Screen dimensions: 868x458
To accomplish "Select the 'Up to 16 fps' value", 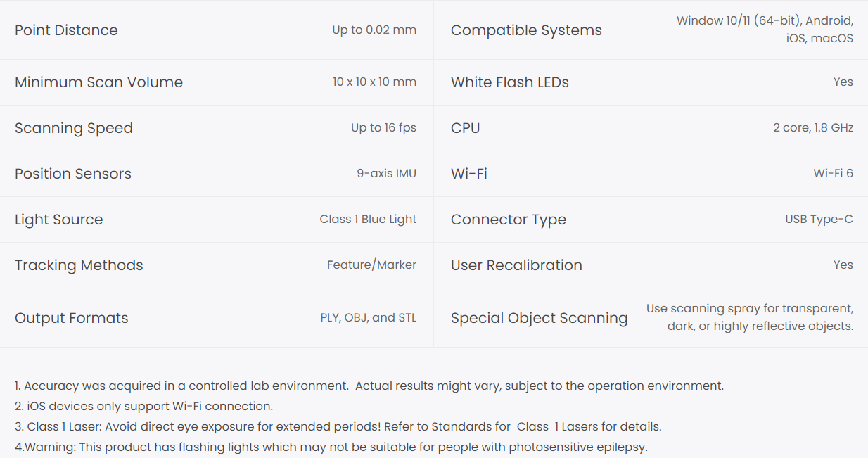I will point(383,128).
